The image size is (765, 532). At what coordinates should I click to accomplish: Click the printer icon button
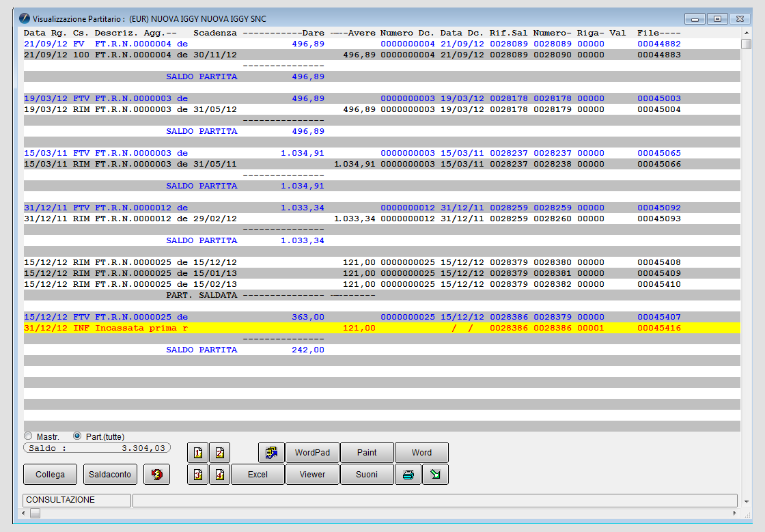click(408, 475)
